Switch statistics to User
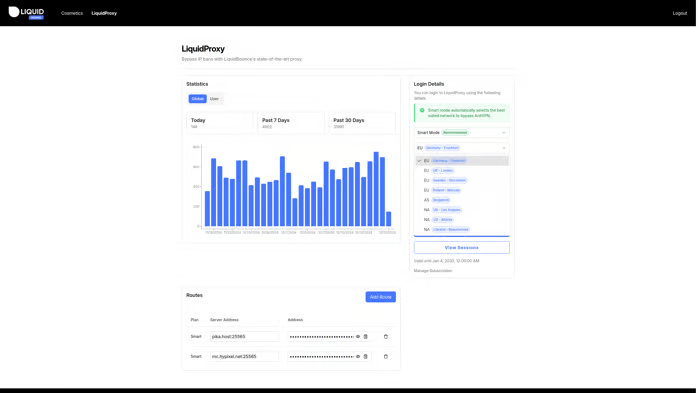 tap(214, 99)
